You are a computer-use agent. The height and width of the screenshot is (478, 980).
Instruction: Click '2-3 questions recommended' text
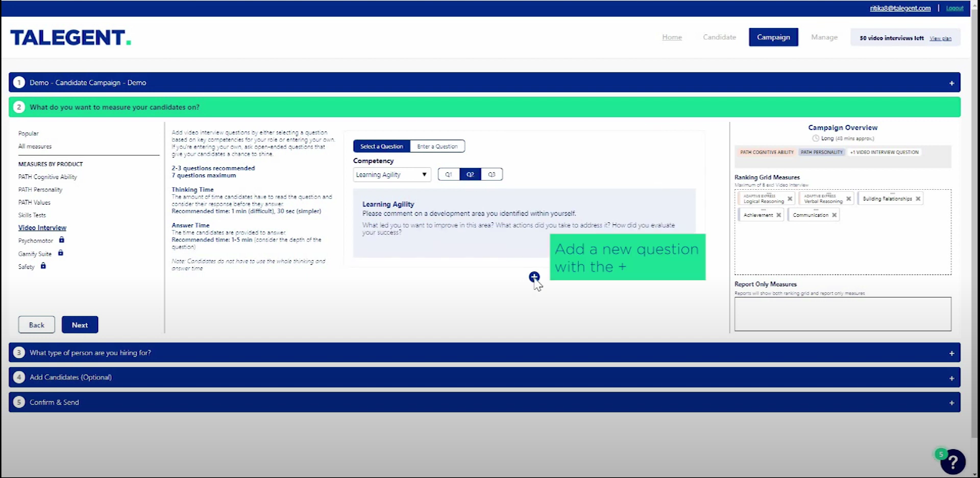click(x=213, y=168)
